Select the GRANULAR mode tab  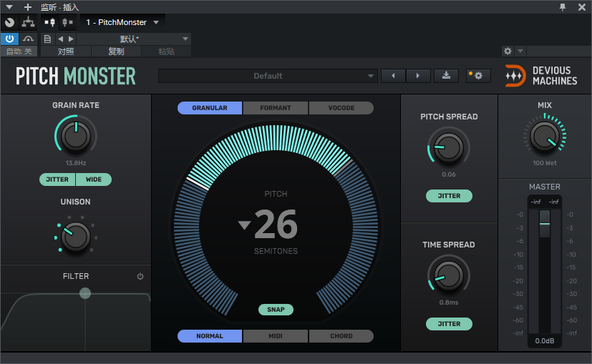tap(210, 108)
